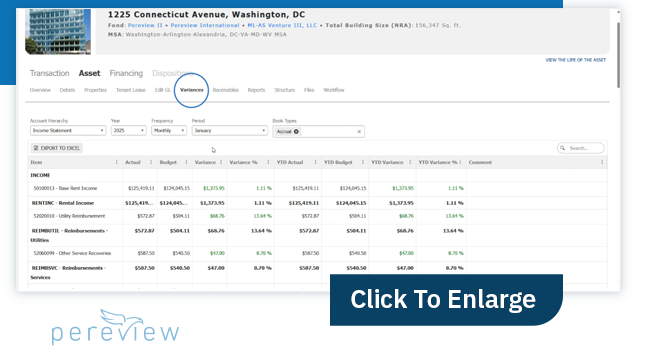Sort by the Actual column header
The image size is (647, 363).
133,162
